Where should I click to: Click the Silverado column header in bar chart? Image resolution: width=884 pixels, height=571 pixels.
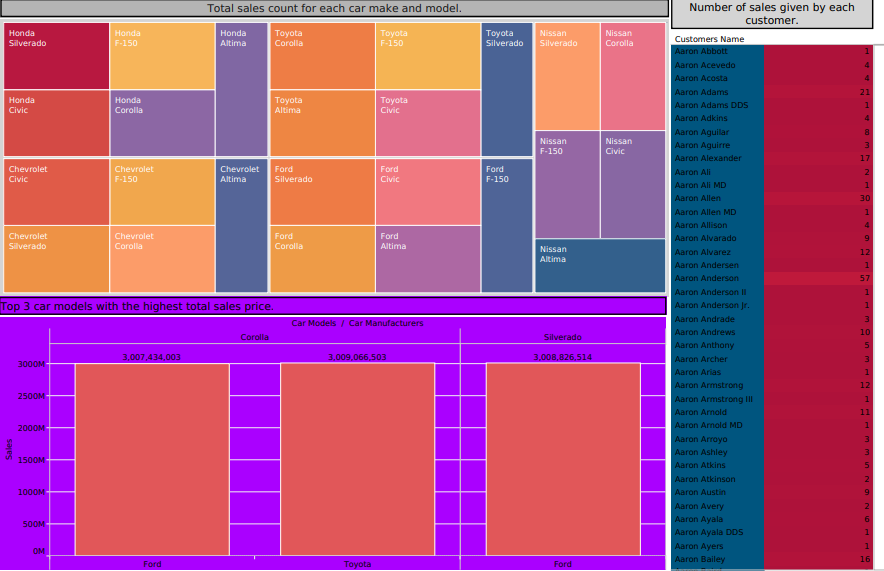(x=563, y=337)
